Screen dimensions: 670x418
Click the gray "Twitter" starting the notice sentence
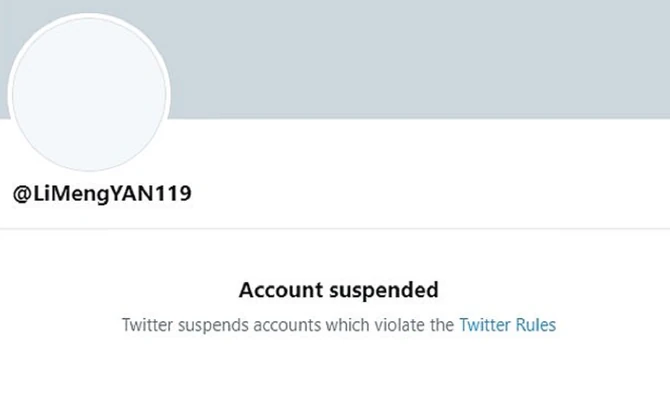click(146, 325)
